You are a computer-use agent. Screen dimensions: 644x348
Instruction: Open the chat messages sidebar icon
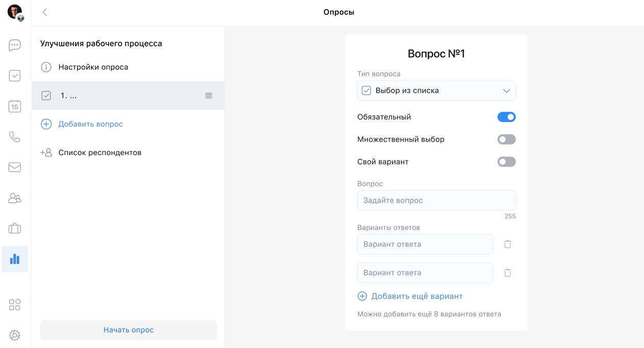point(15,45)
